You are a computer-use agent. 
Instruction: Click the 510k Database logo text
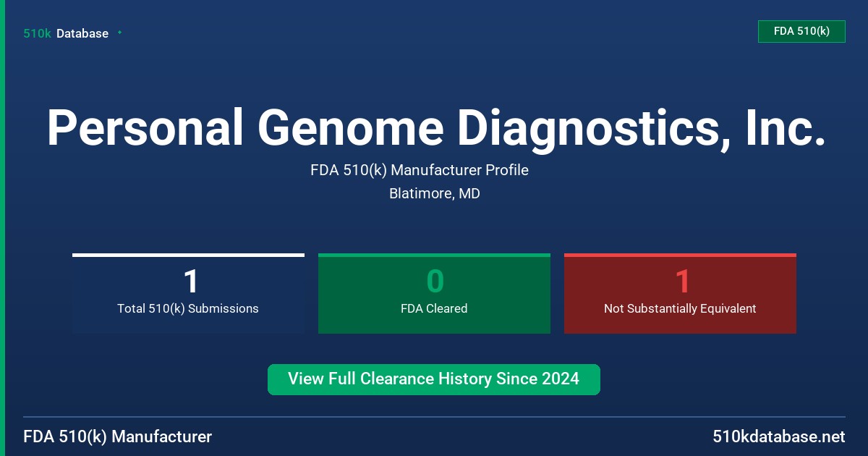coord(66,33)
